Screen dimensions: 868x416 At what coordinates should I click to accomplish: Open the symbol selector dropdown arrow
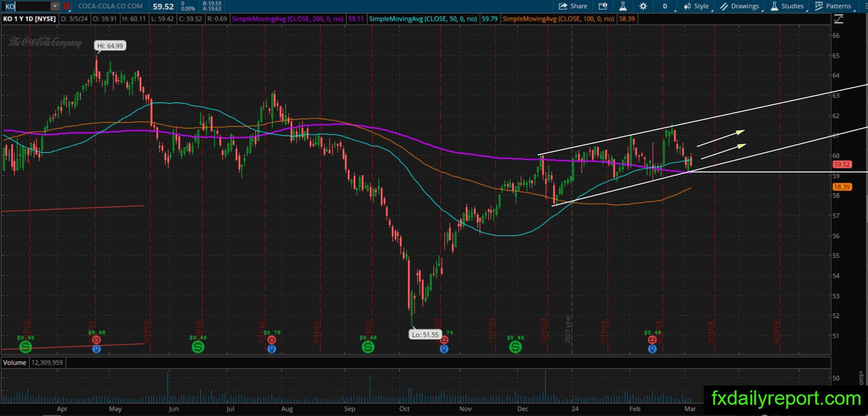55,6
